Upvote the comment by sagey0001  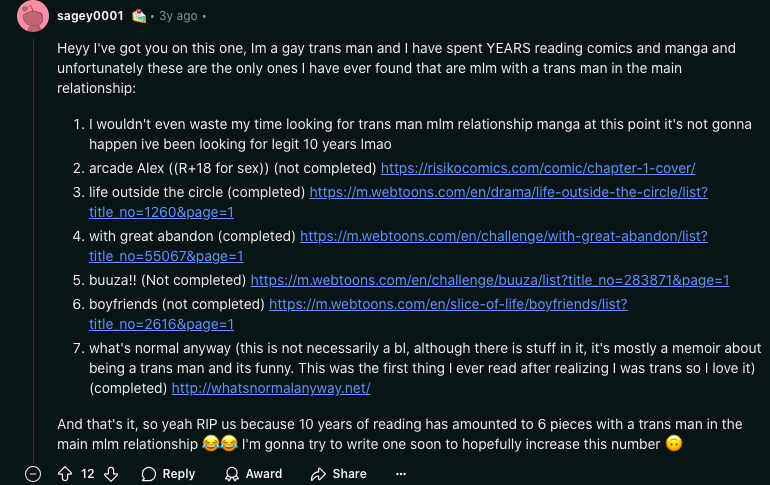click(65, 473)
